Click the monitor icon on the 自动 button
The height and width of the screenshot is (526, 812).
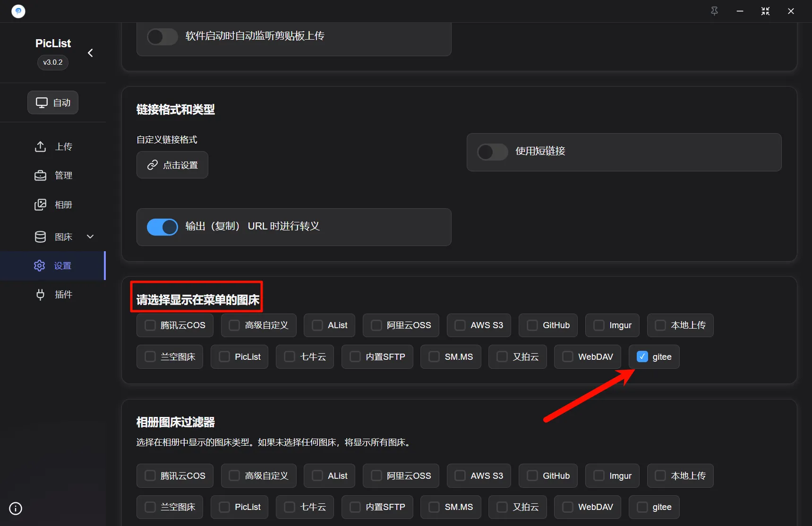tap(42, 102)
